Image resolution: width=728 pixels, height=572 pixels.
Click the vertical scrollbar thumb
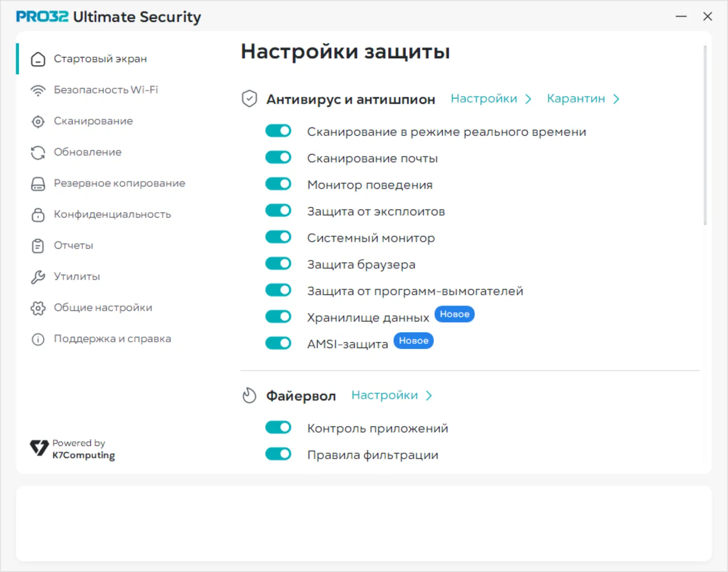705,136
